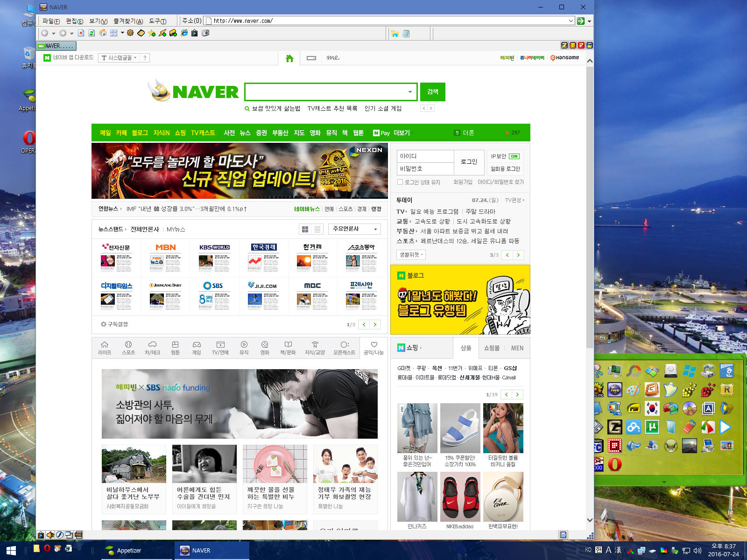Screen dimensions: 747x560
Task: Launch the Korean flag icon in Appetizer dock
Action: pyautogui.click(x=652, y=408)
